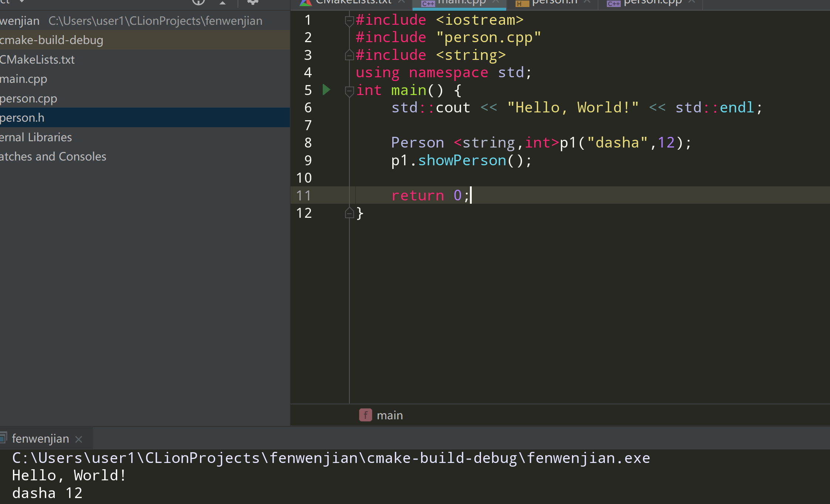Select Scratches and Consoles tree node
The width and height of the screenshot is (830, 504).
(x=53, y=156)
